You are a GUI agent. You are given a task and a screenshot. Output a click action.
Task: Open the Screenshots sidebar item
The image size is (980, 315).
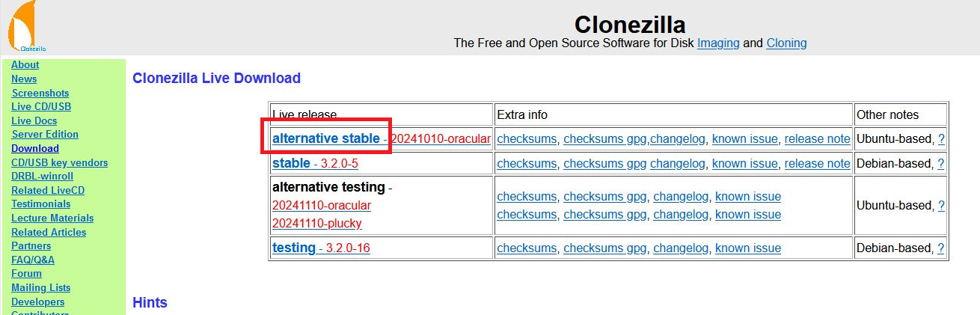[40, 93]
